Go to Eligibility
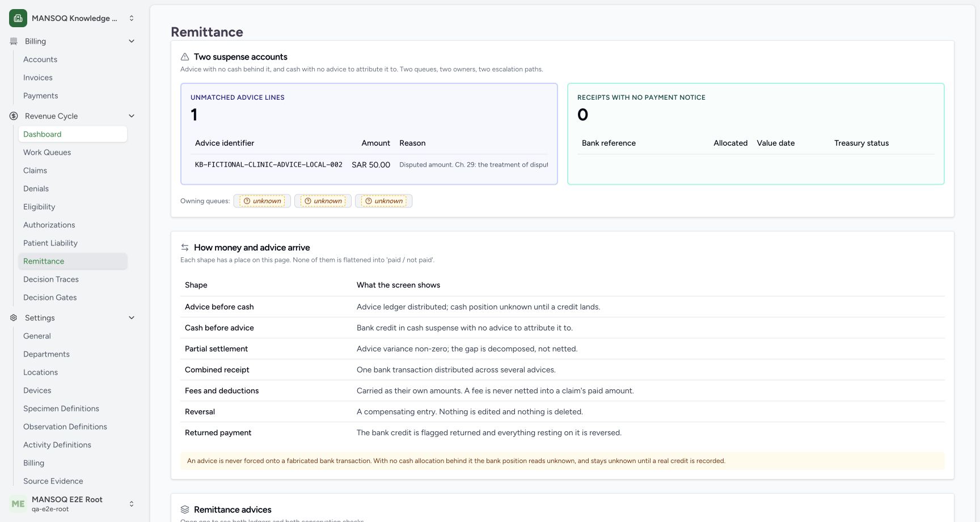This screenshot has height=522, width=980. (73, 207)
